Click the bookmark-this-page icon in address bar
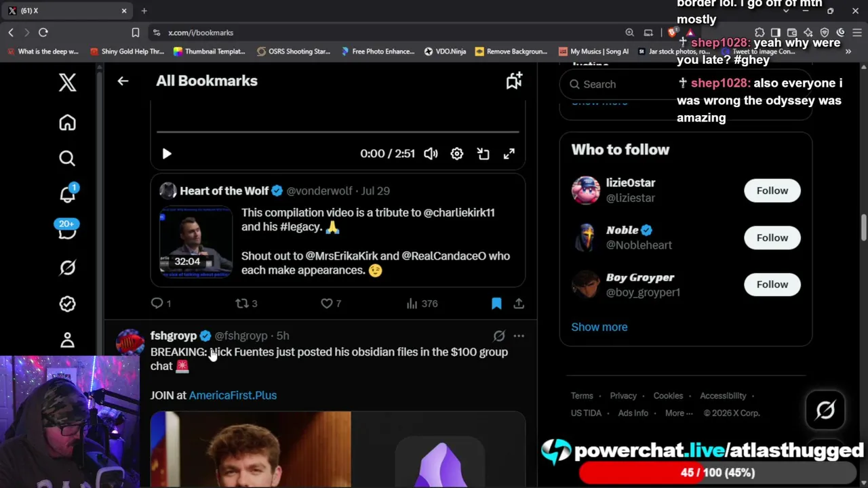Image resolution: width=868 pixels, height=488 pixels. [136, 33]
